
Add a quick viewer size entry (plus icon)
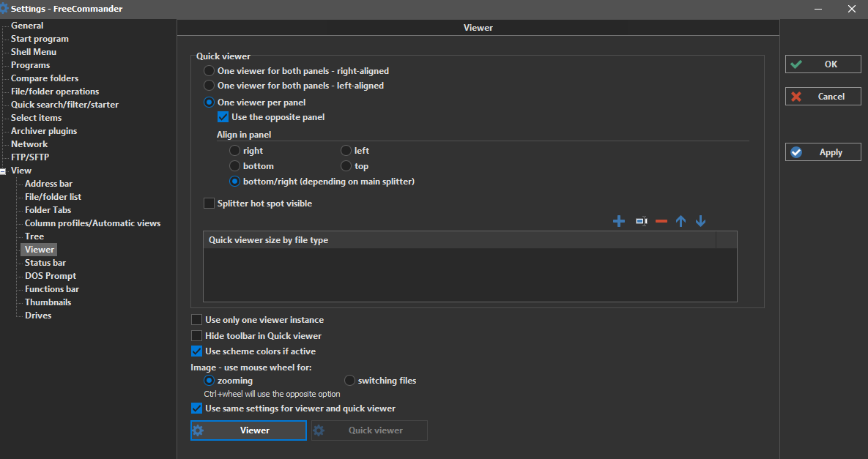(x=619, y=221)
